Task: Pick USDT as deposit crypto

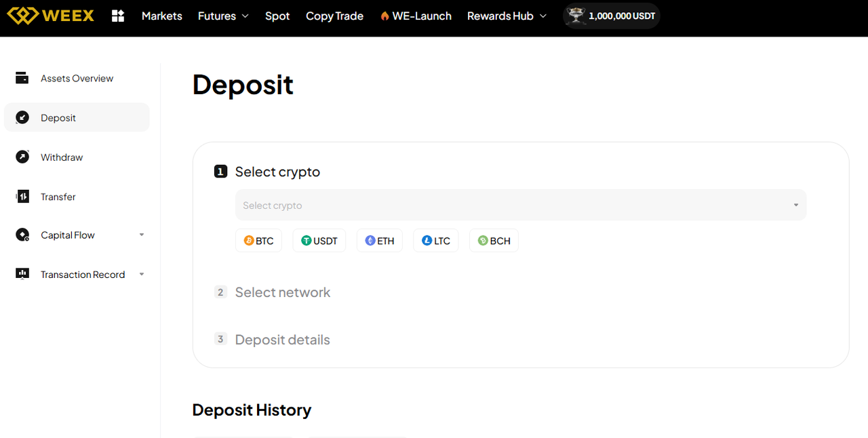Action: (x=319, y=241)
